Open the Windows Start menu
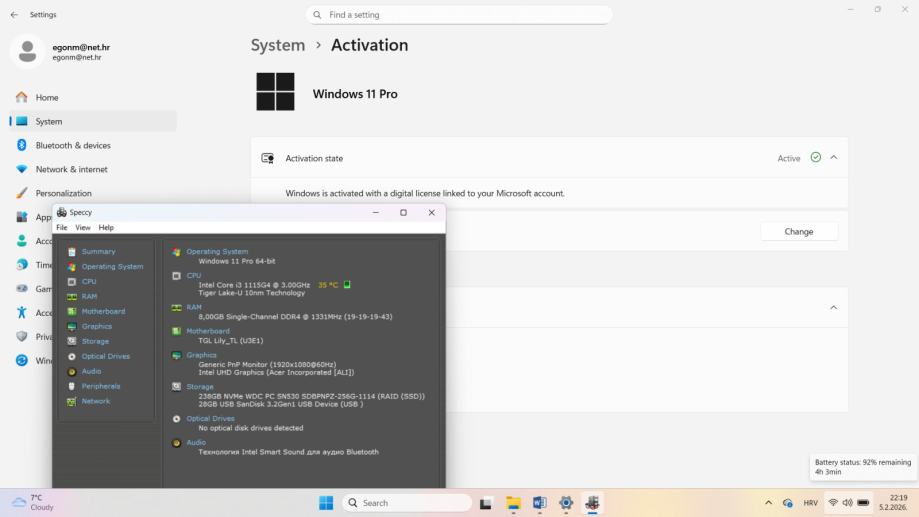 (x=326, y=503)
